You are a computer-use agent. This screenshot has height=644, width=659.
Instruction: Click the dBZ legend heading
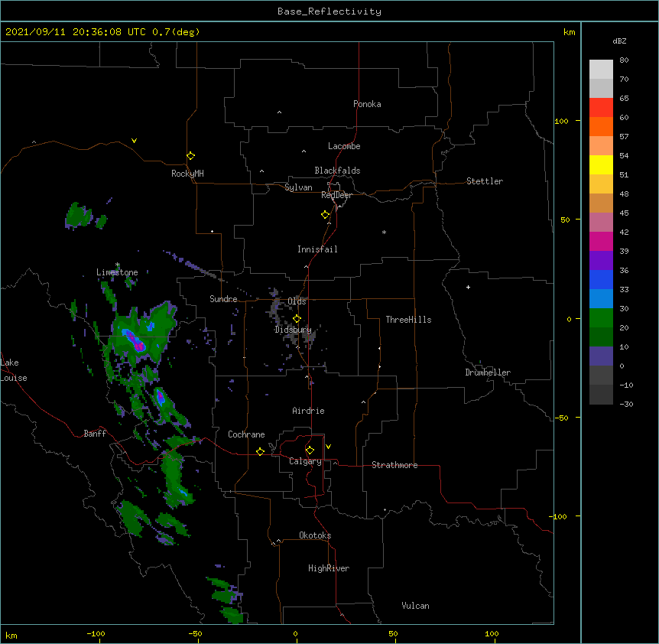pos(619,41)
